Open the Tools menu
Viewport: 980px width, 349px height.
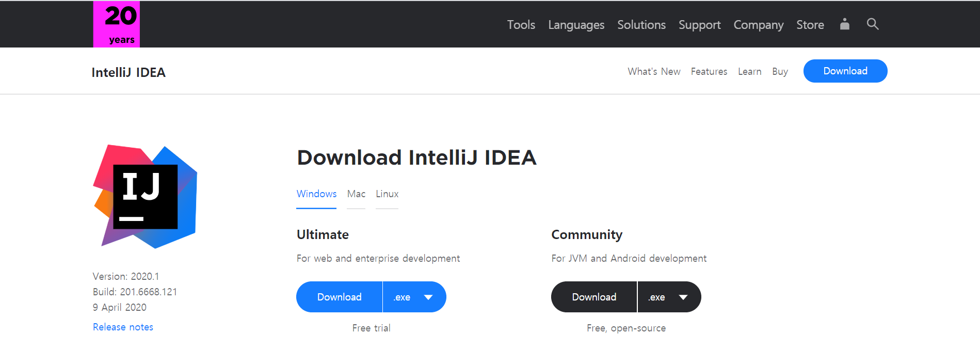tap(521, 25)
